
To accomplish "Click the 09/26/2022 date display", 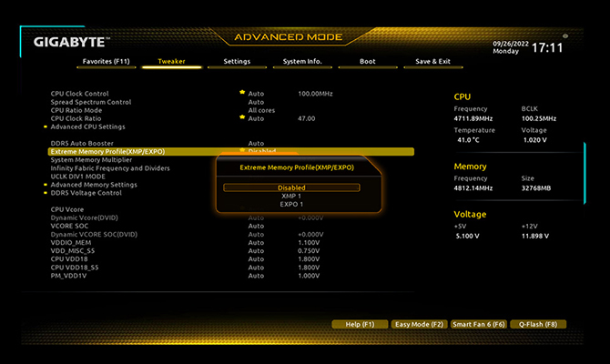I will tap(511, 44).
